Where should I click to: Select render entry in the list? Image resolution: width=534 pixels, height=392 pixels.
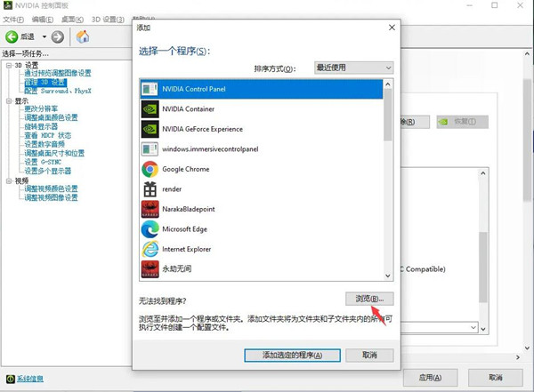[x=262, y=189]
